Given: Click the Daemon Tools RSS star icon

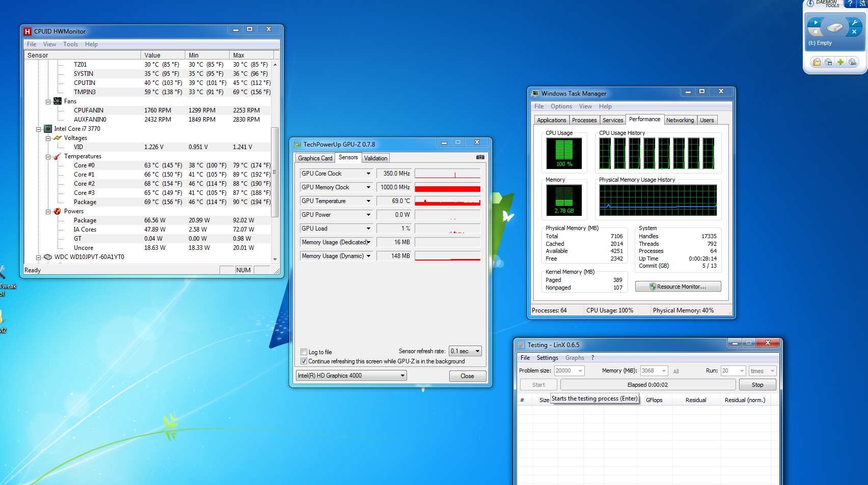Looking at the screenshot, I should [863, 4].
